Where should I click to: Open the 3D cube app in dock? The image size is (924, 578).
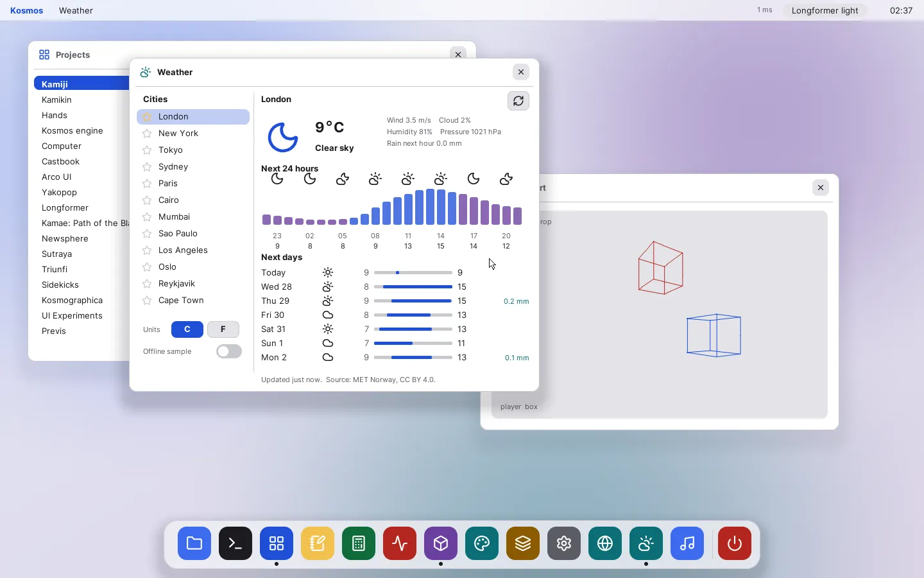(441, 543)
